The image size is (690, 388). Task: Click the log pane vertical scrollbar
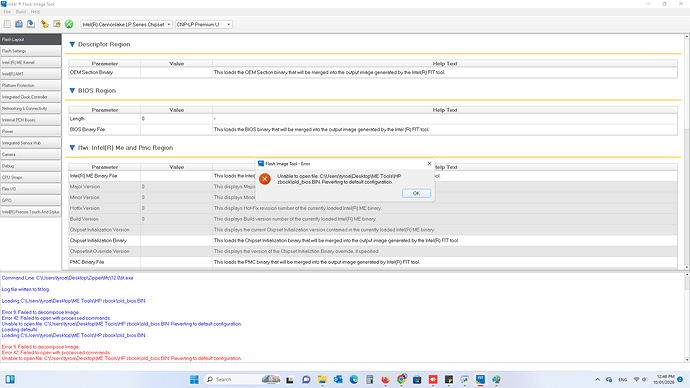coord(686,318)
